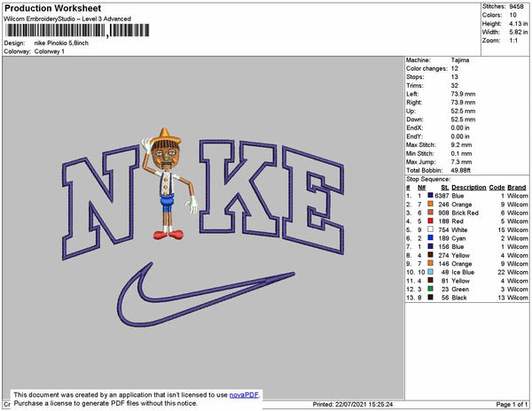The height and width of the screenshot is (411, 532).
Task: Select the Green color swatch
Action: pos(430,289)
